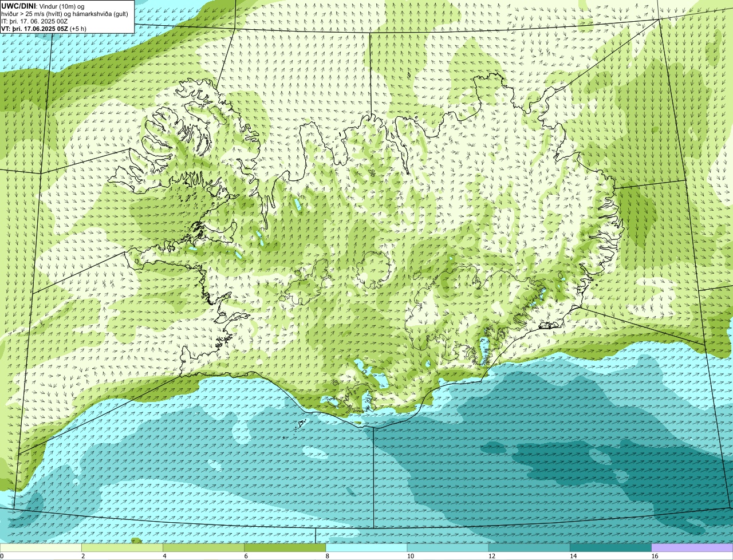Click the legend scale value "16"
733x560 pixels.
point(655,556)
